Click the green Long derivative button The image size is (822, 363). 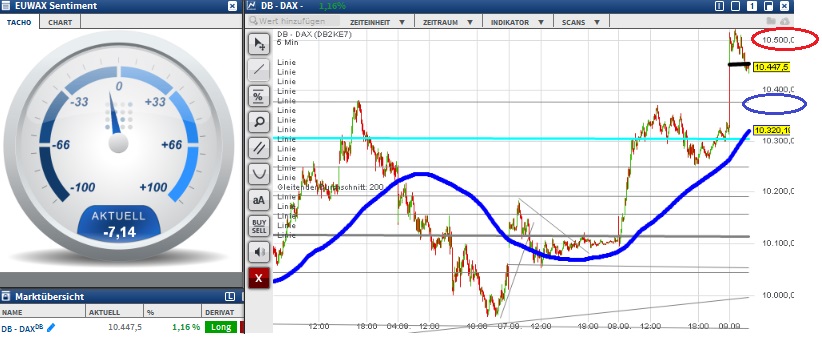(x=221, y=327)
